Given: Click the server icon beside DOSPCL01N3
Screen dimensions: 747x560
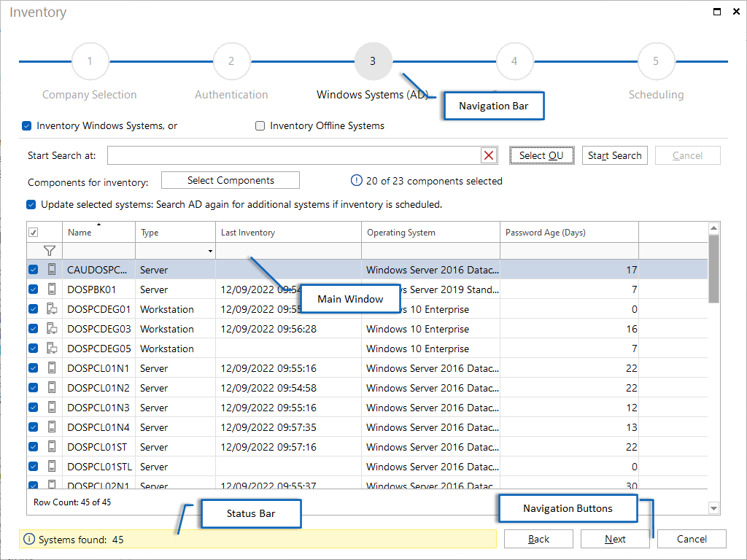Looking at the screenshot, I should 52,407.
